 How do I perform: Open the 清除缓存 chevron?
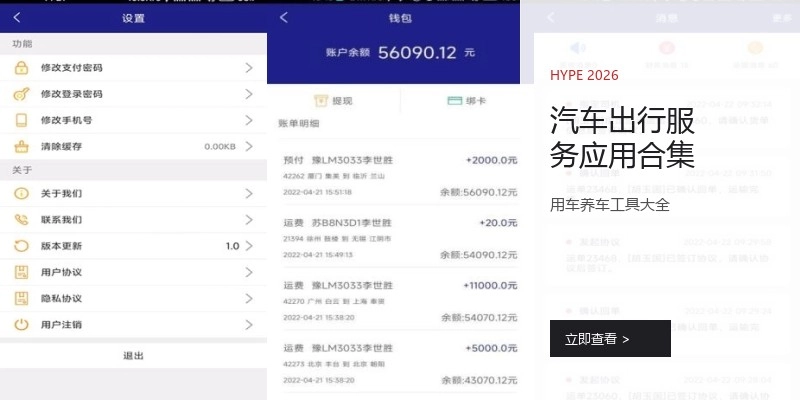(249, 147)
